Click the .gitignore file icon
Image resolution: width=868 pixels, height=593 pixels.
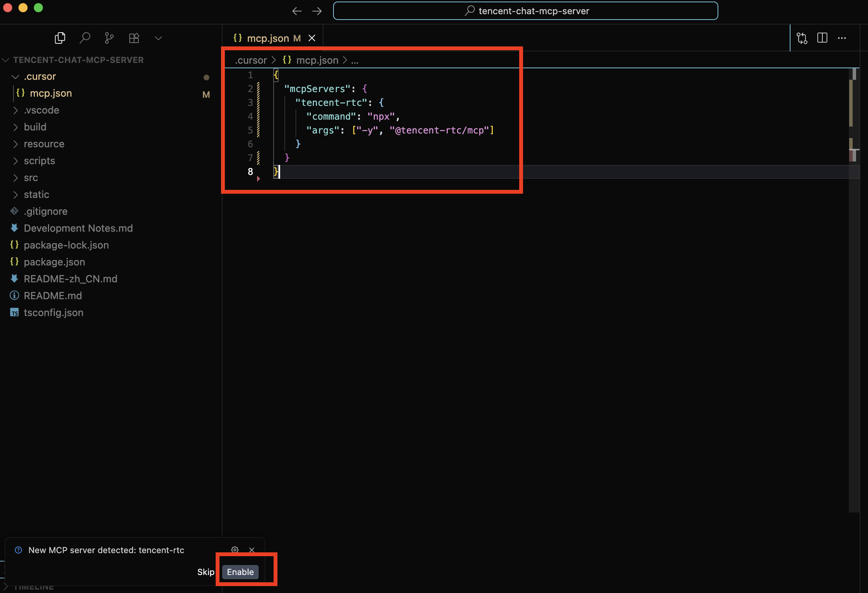point(14,211)
